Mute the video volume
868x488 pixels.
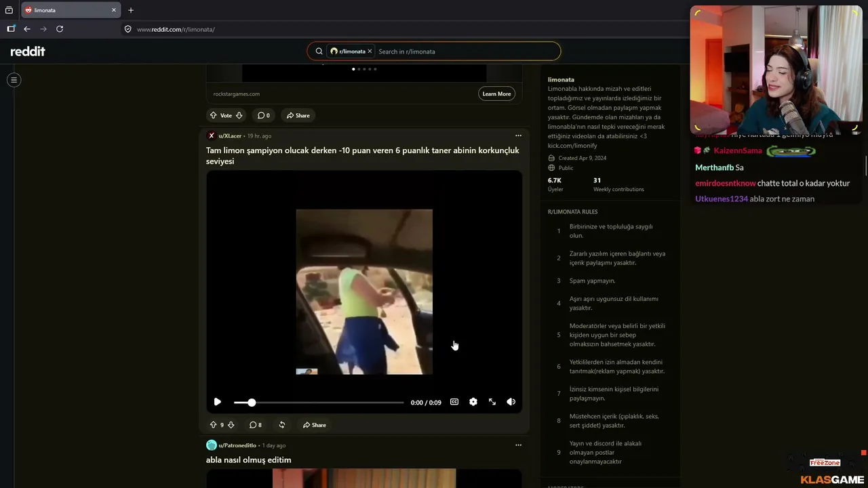(511, 402)
